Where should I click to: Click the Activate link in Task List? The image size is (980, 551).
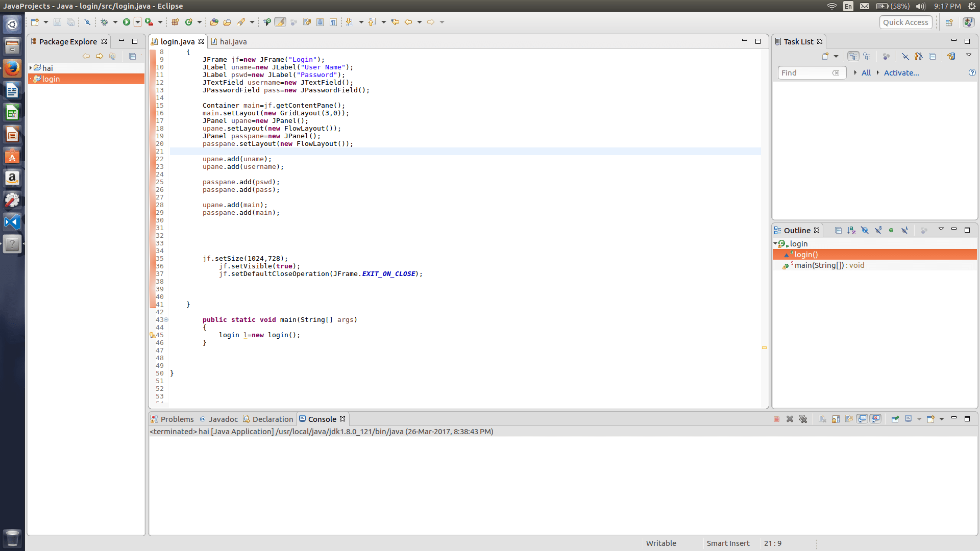click(901, 73)
